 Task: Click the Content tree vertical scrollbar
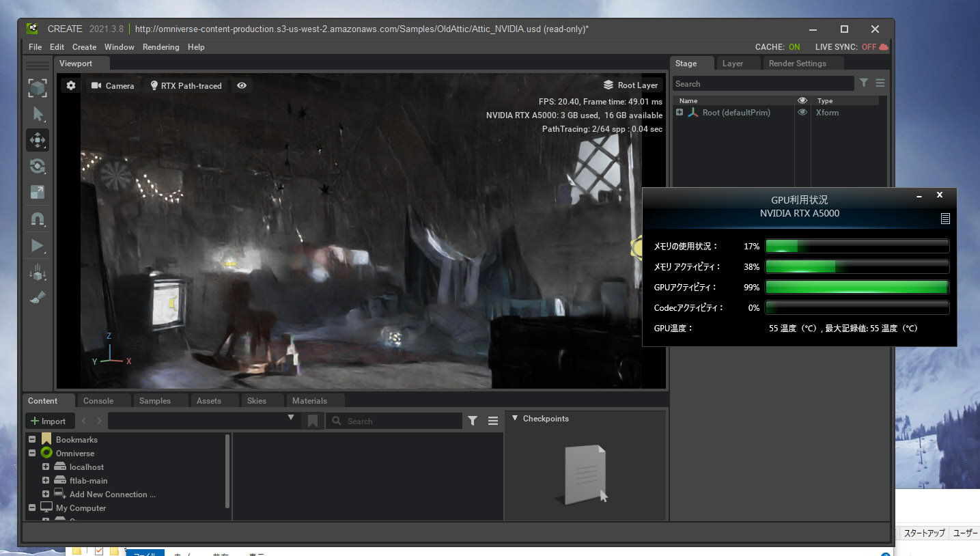(227, 471)
